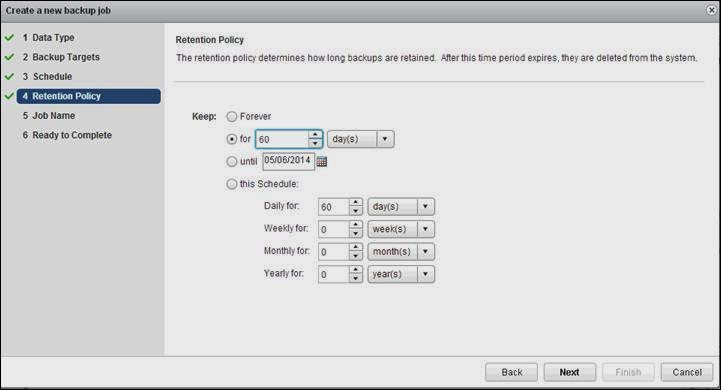The image size is (721, 390).
Task: Click the Weekly for value field
Action: click(334, 229)
